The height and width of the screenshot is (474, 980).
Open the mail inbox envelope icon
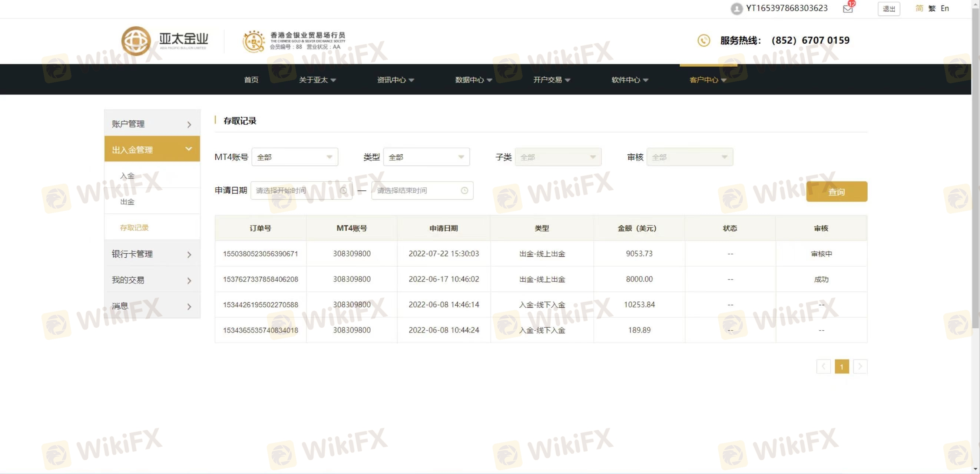pyautogui.click(x=848, y=9)
